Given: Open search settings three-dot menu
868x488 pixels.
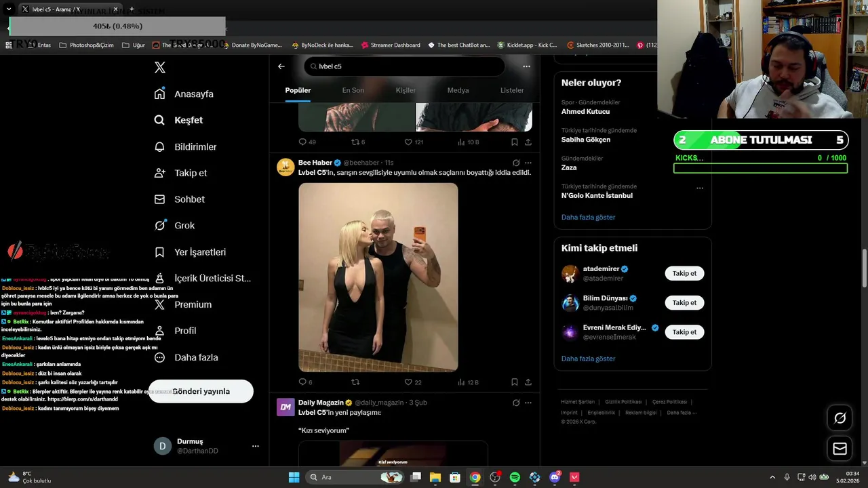Looking at the screenshot, I should tap(526, 66).
